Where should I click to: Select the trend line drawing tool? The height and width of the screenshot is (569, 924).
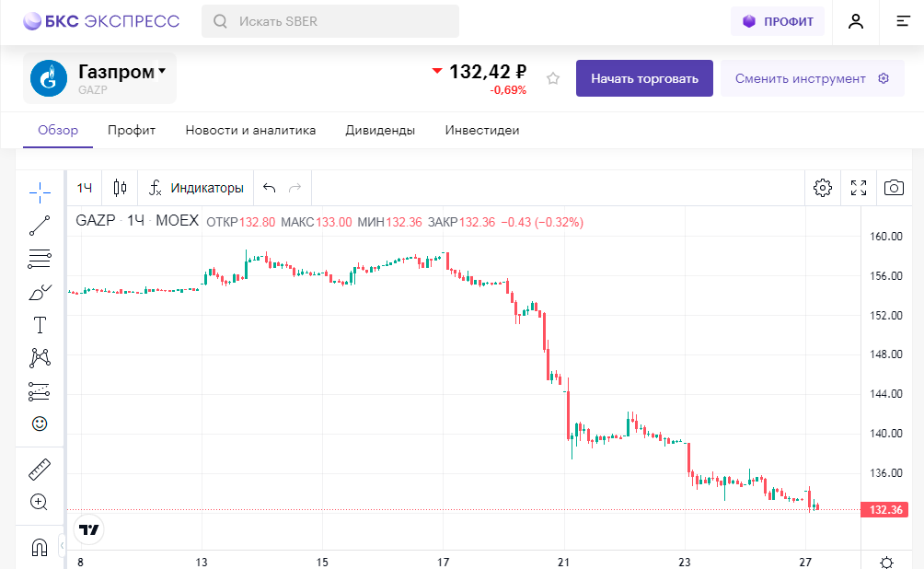pos(40,225)
